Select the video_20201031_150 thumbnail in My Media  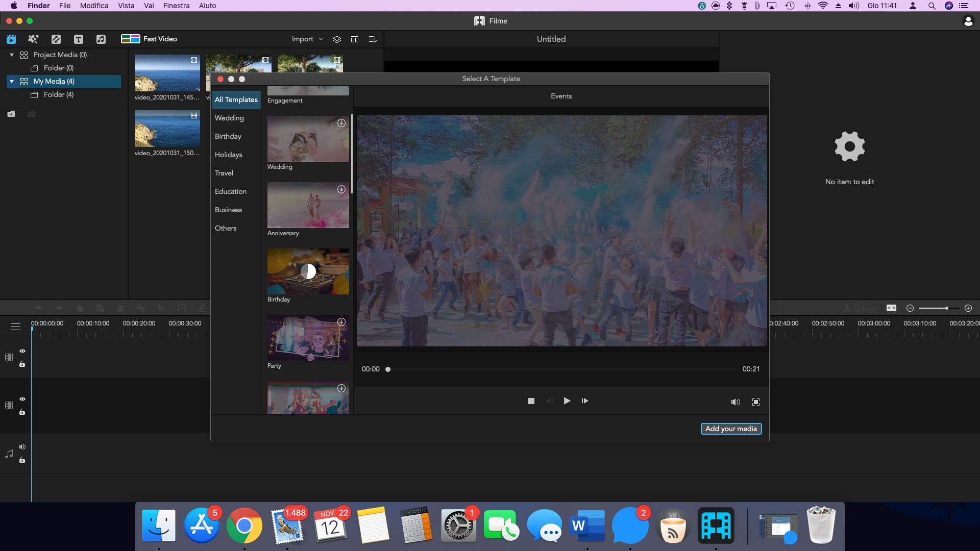click(167, 129)
